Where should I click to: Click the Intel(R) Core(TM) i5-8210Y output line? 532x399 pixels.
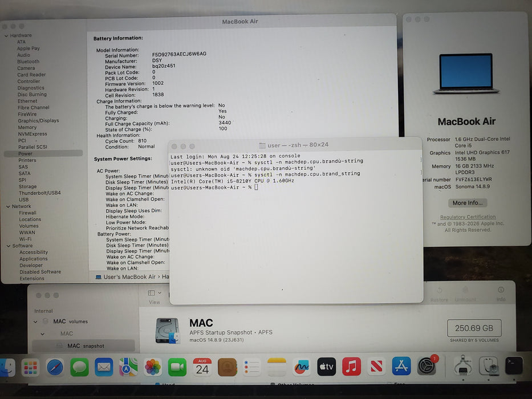(233, 181)
